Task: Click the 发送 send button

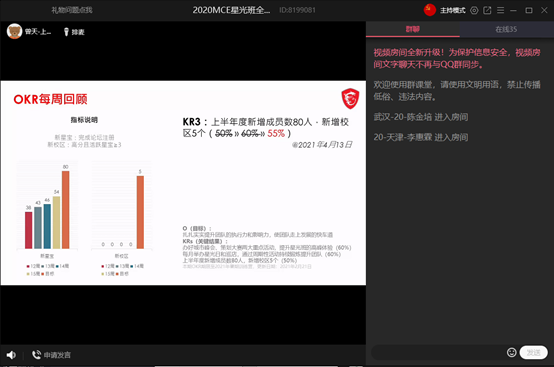Action: 534,352
